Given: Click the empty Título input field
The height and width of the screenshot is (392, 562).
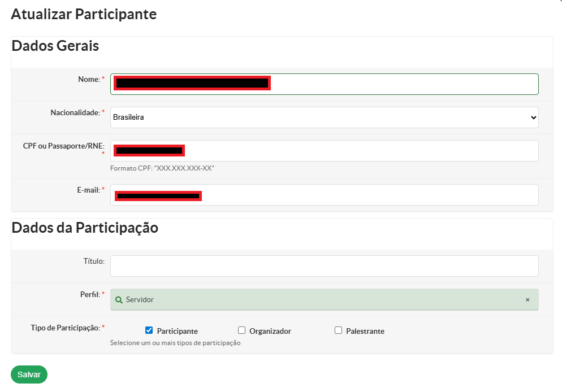Looking at the screenshot, I should 324,266.
